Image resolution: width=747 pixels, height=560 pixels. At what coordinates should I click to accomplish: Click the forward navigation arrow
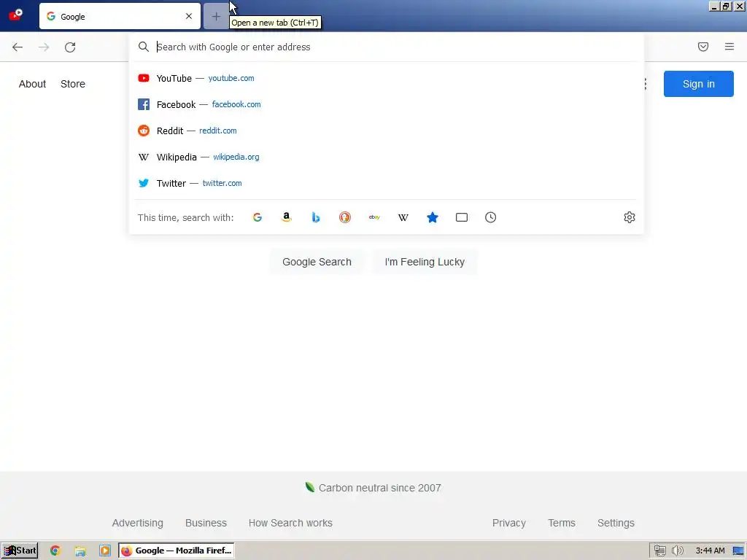click(44, 47)
